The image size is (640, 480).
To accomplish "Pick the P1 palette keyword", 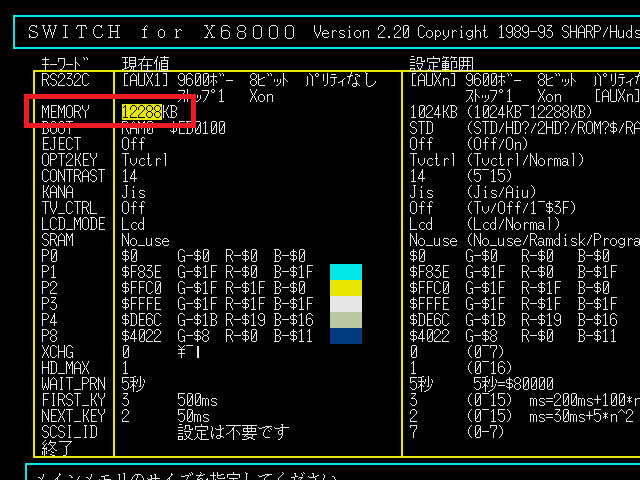I will 49,272.
